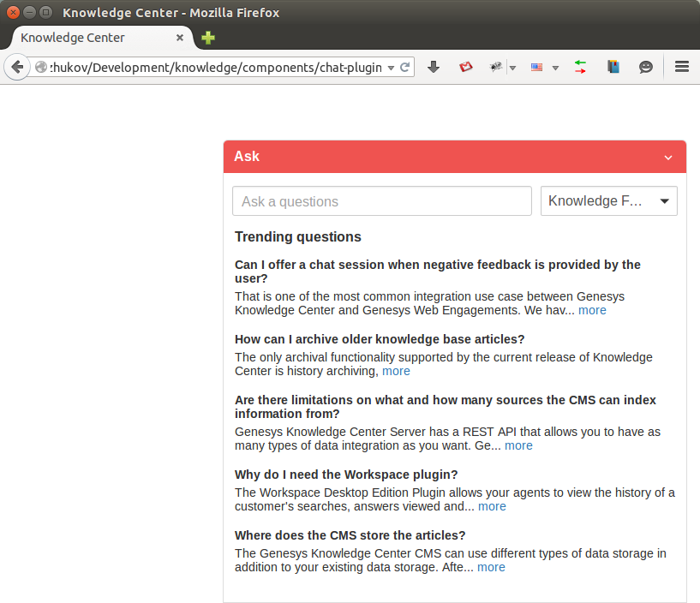Viewport: 700px width, 603px height.
Task: Click the "Ask a questions" input field
Action: click(381, 201)
